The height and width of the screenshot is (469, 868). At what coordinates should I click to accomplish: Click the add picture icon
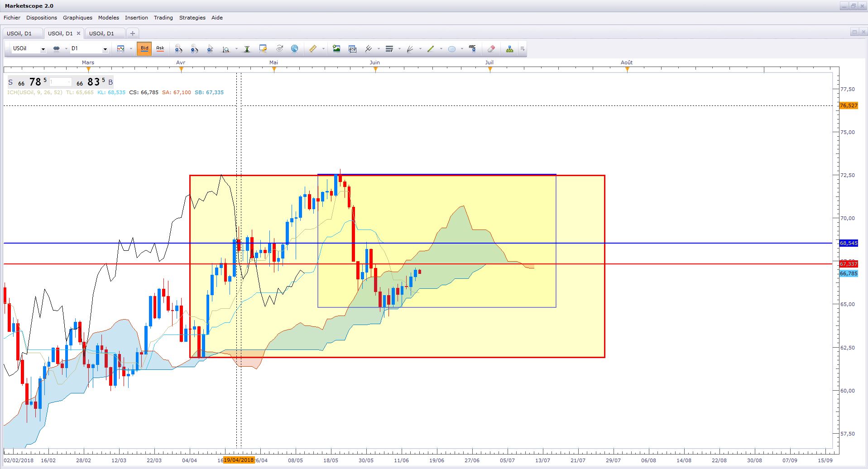point(336,48)
